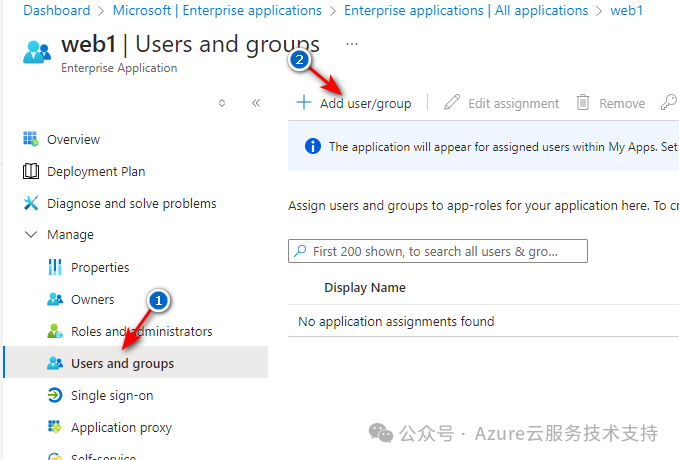679x460 pixels.
Task: Click the sidebar up/down sort arrows
Action: [x=222, y=103]
